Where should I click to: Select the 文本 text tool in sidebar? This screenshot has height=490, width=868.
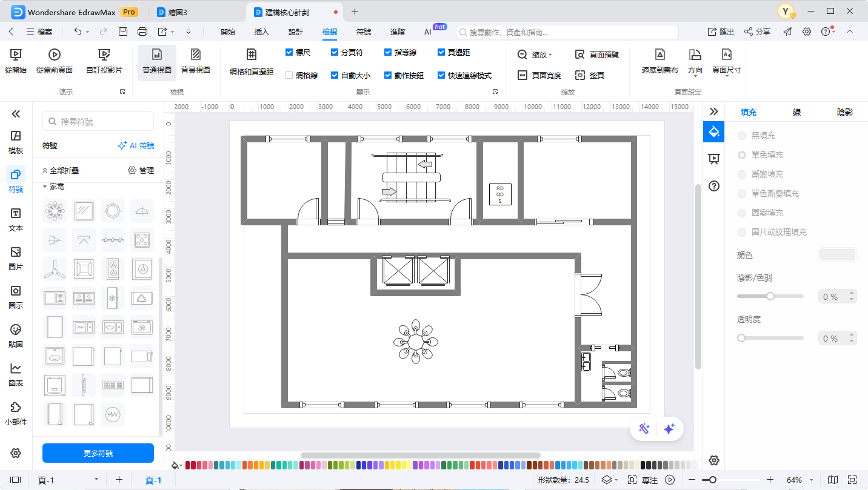pos(16,219)
